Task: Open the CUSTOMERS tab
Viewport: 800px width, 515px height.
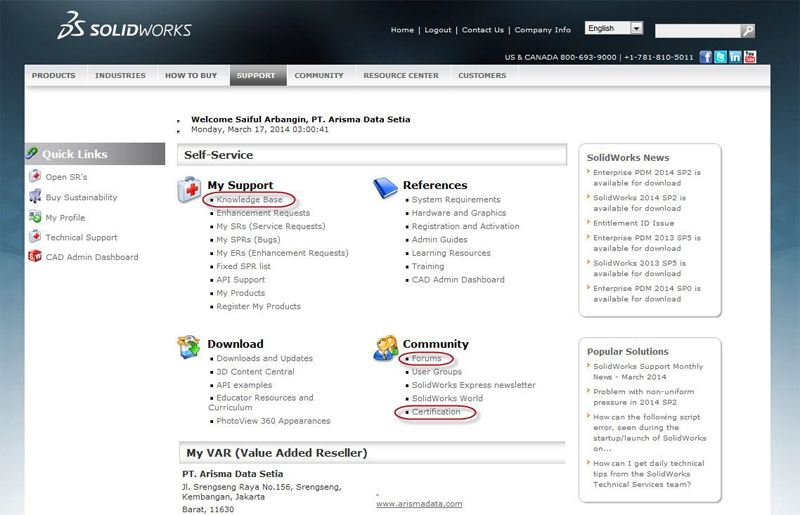Action: coord(482,76)
